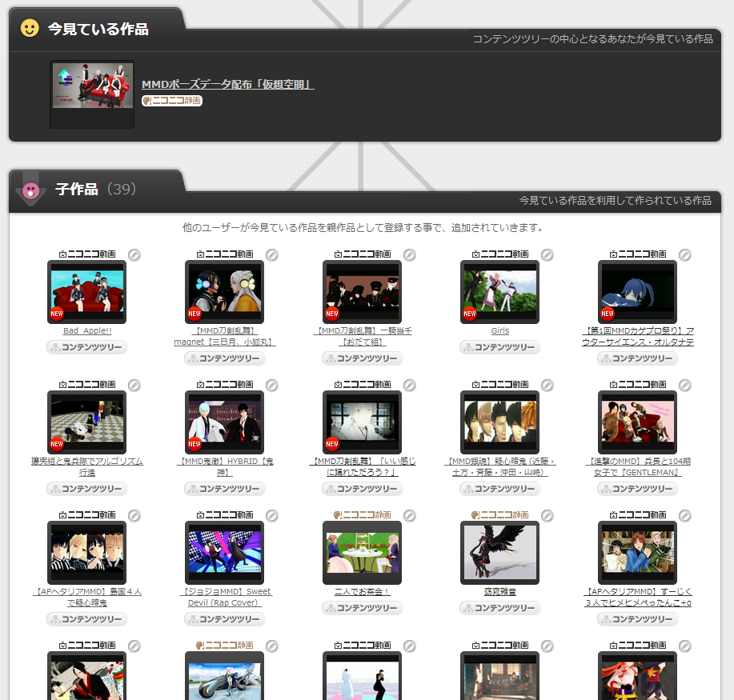734x700 pixels.
Task: Click コンテンツツリー button under 窈窕雑音
Action: (x=500, y=608)
